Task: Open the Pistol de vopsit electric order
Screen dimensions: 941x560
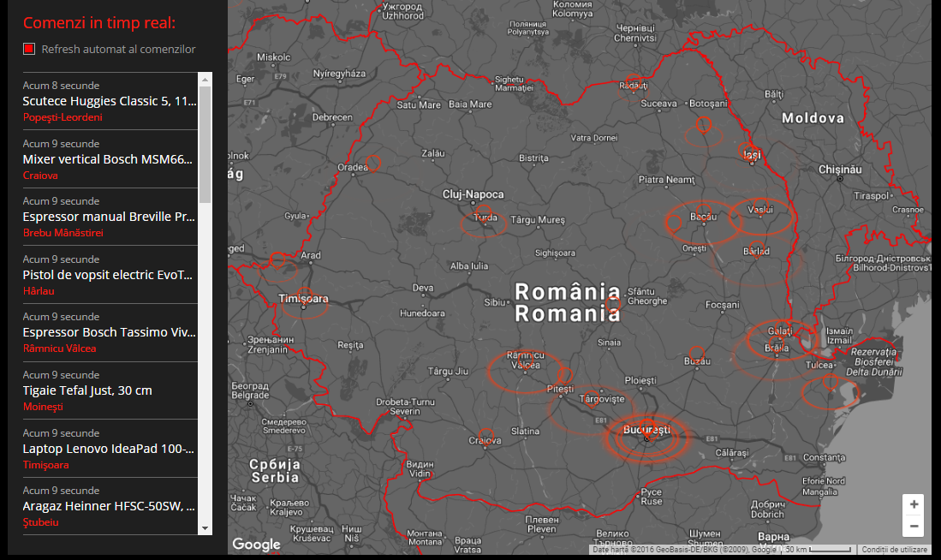Action: pyautogui.click(x=110, y=275)
